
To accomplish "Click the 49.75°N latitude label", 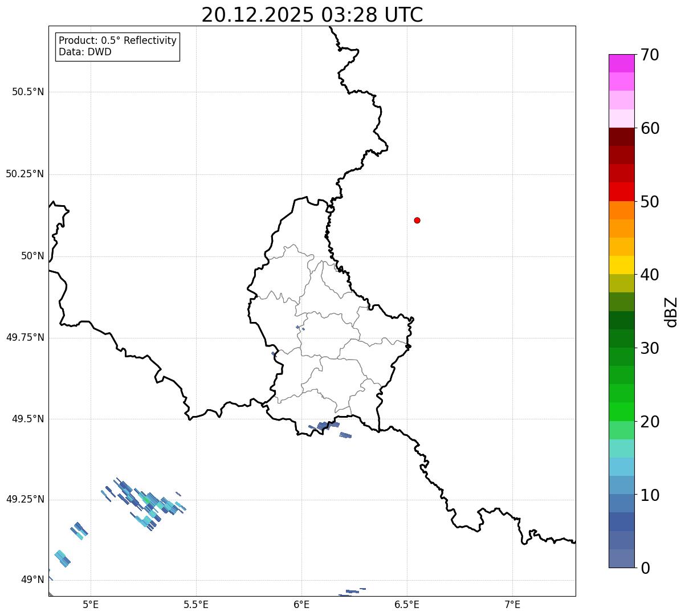I will pos(25,337).
